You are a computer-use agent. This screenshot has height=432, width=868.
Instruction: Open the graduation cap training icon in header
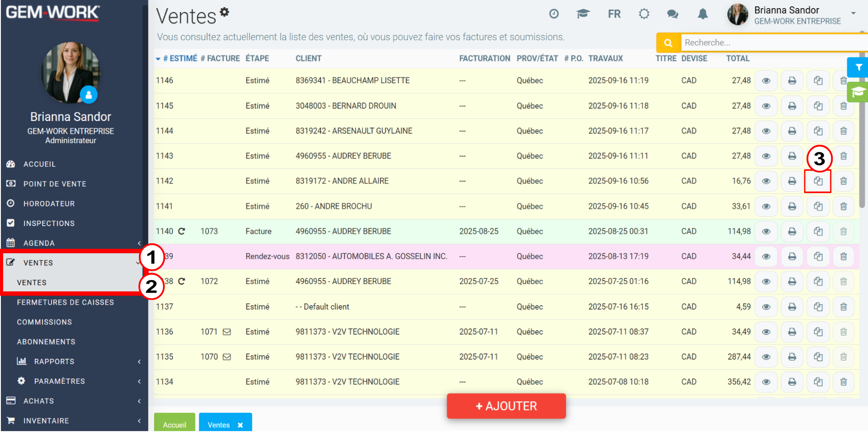pos(583,14)
